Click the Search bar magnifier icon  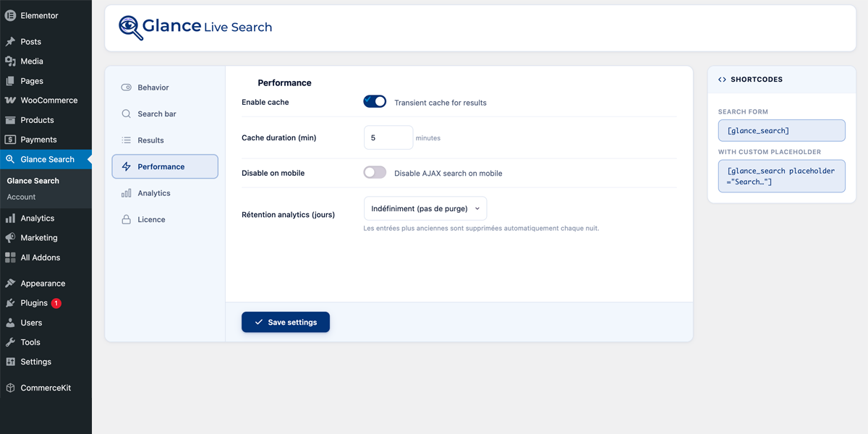point(127,114)
